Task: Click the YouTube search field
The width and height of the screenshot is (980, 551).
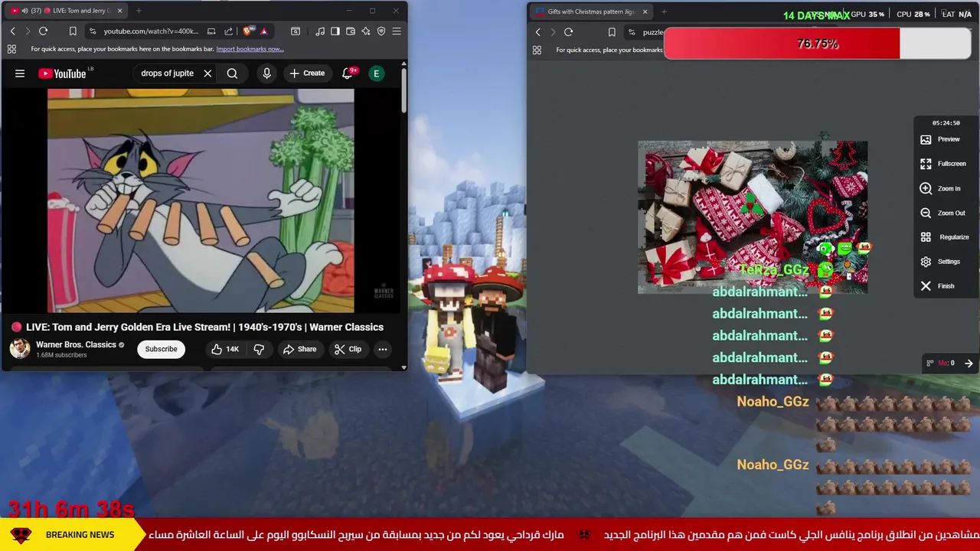Action: 167,73
